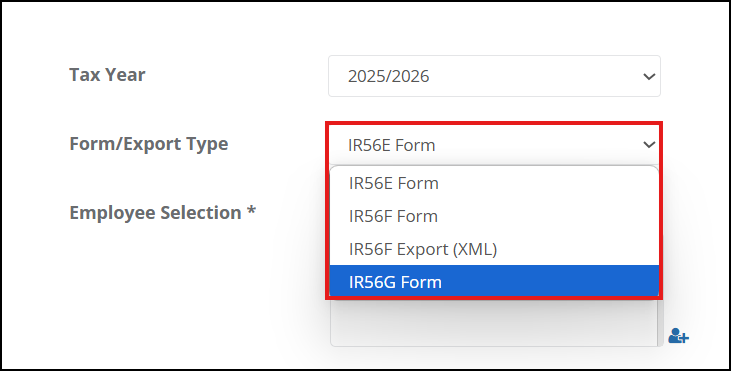The image size is (731, 371).
Task: Click the Form/Export Type field label
Action: (x=149, y=144)
